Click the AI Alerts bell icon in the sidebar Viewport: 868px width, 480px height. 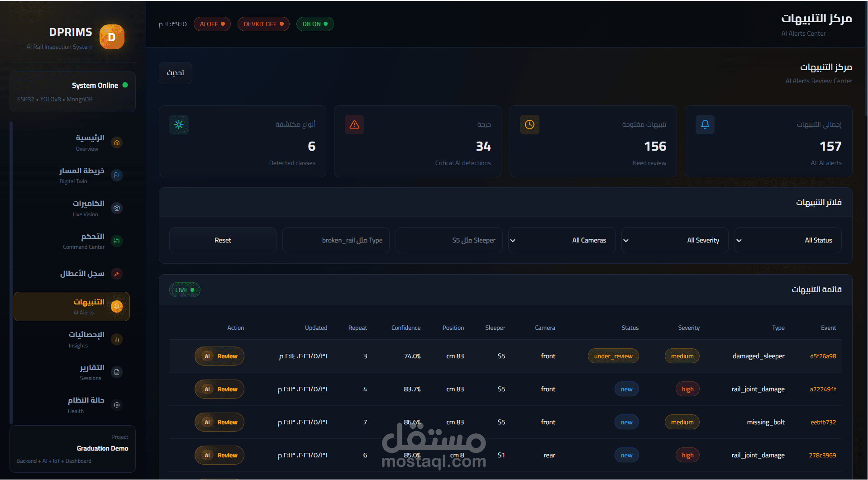click(x=117, y=307)
